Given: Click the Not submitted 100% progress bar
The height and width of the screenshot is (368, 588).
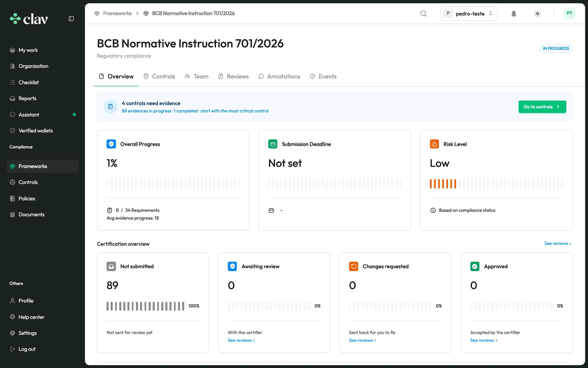Looking at the screenshot, I should tap(145, 306).
